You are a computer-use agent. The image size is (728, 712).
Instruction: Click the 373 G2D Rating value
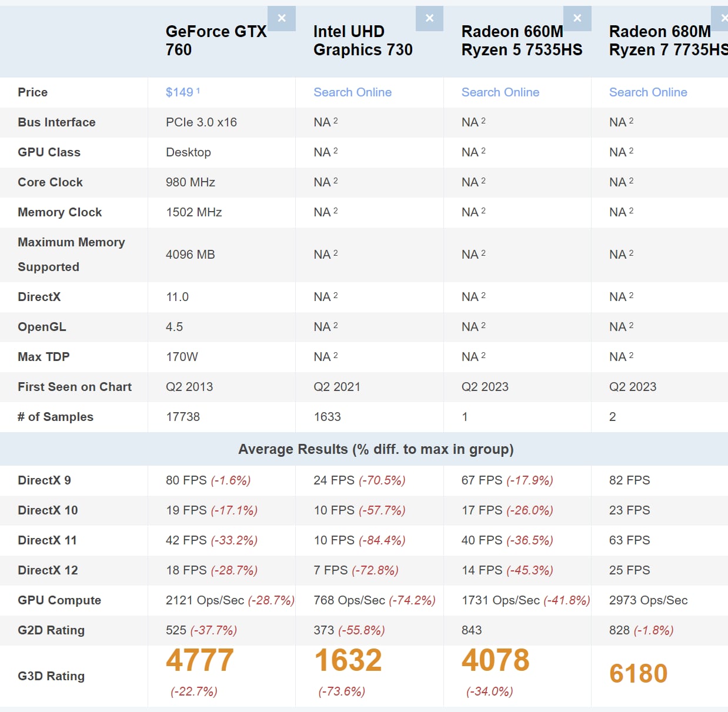pyautogui.click(x=324, y=630)
